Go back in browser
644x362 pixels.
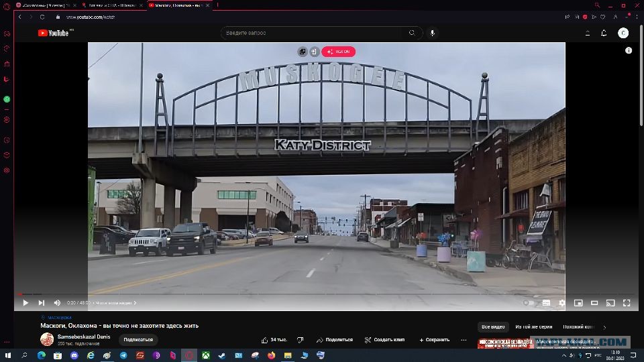pos(19,17)
